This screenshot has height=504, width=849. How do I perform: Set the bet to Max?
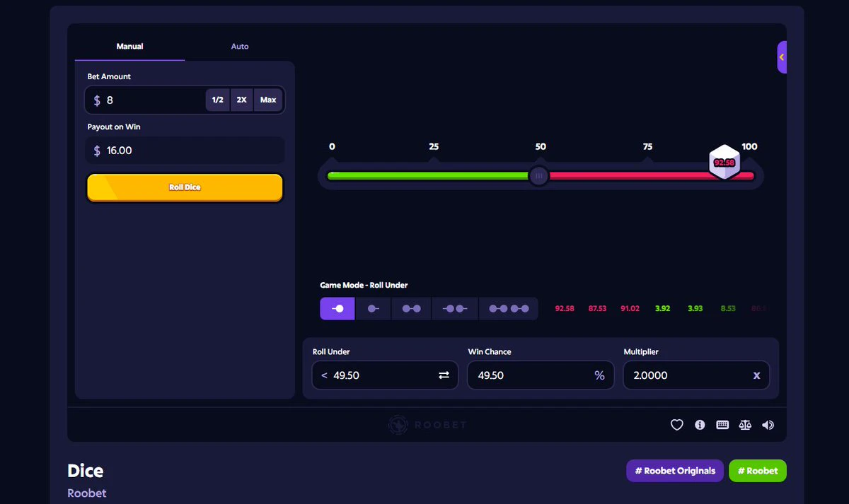point(268,100)
